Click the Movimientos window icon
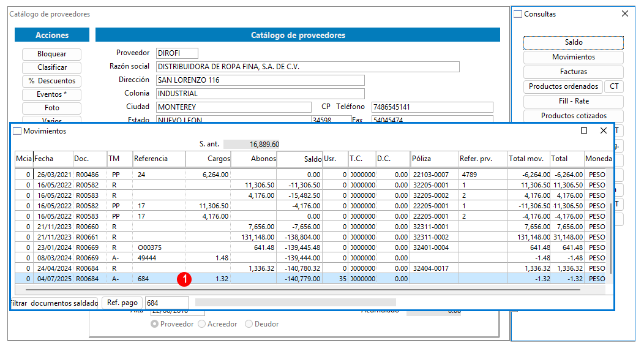 point(17,131)
